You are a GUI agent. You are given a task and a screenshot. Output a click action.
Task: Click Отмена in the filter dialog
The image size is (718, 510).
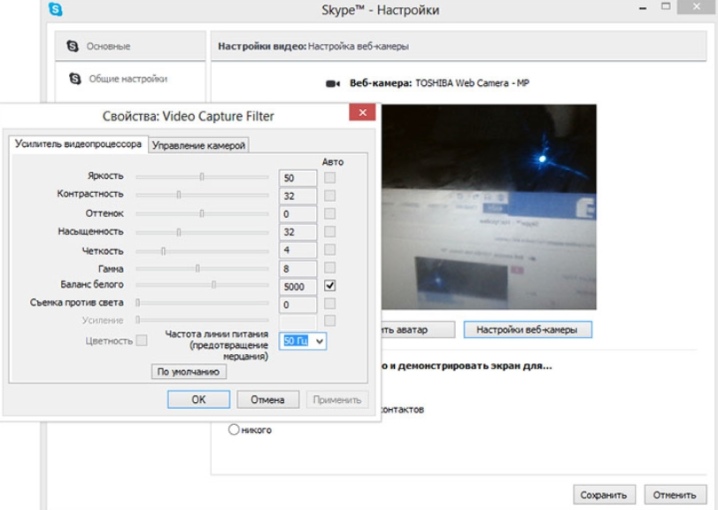point(268,399)
